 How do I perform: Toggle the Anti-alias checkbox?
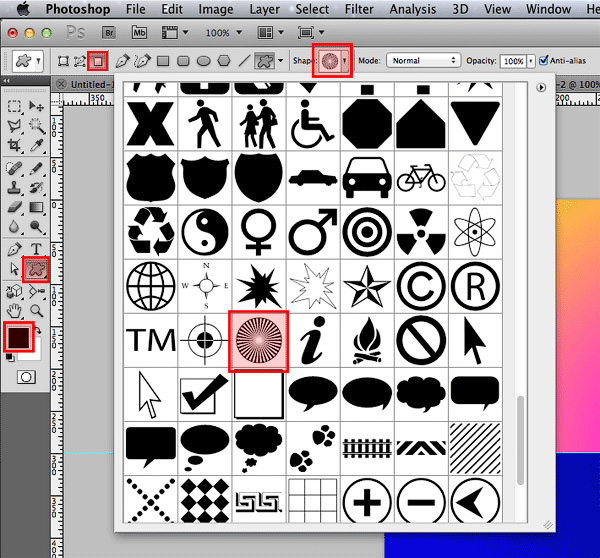tap(543, 60)
